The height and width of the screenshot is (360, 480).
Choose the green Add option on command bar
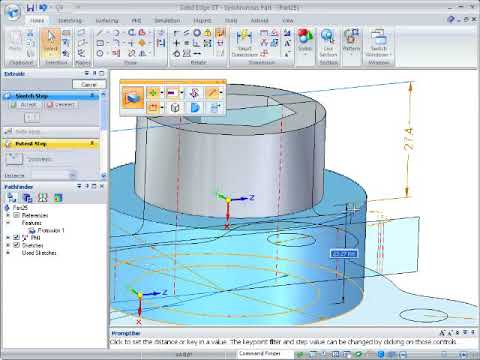[x=153, y=92]
